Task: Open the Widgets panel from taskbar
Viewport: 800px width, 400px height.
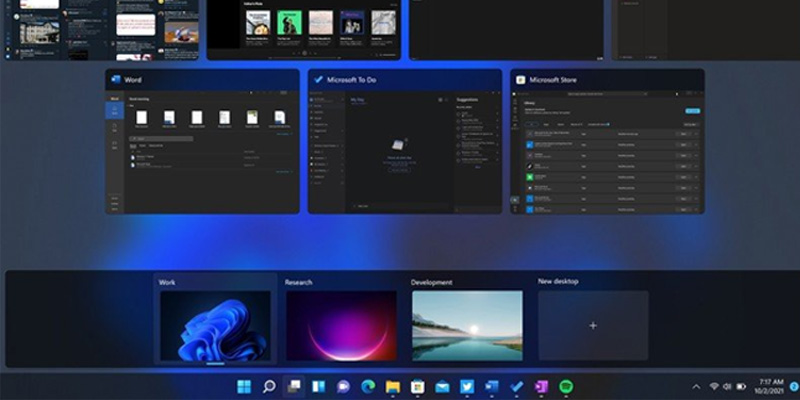Action: coord(319,386)
